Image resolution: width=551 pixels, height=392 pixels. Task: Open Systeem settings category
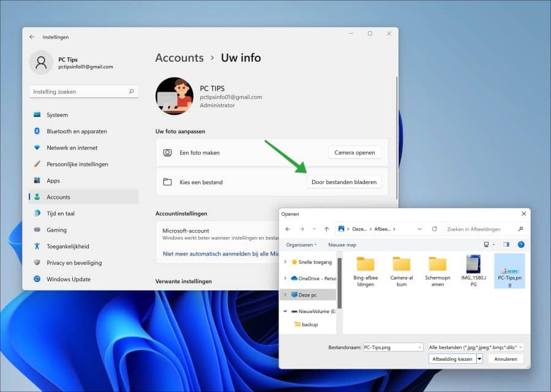coord(84,115)
